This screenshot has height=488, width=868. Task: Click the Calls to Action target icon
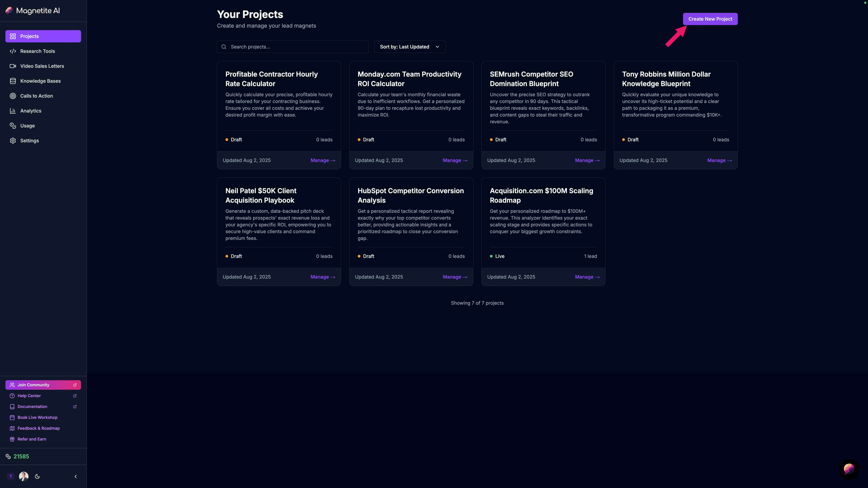click(x=13, y=96)
